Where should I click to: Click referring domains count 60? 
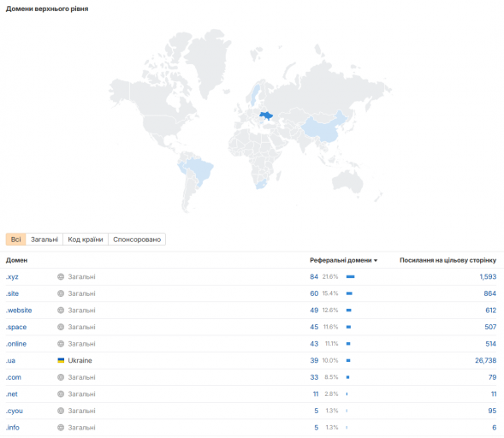point(314,293)
